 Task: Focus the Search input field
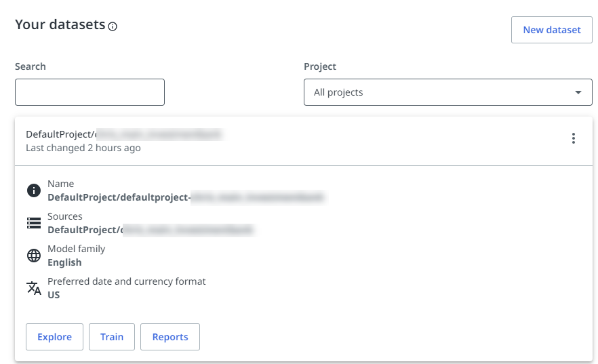89,92
